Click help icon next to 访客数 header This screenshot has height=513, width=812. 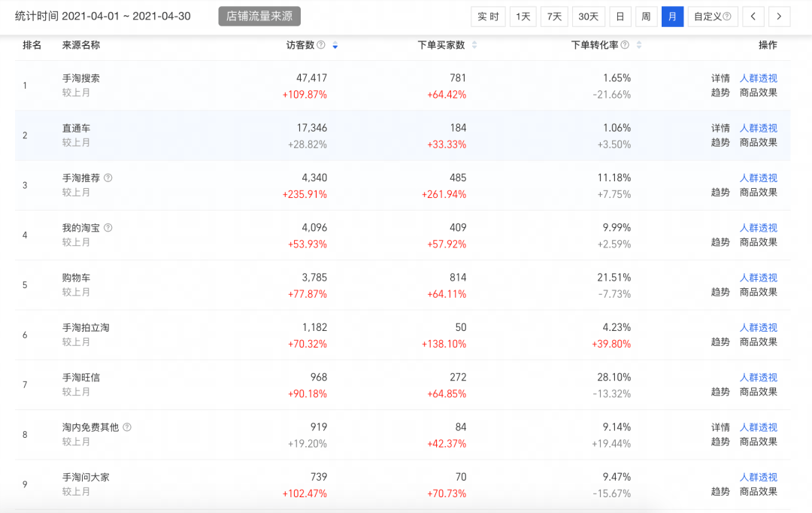[321, 45]
